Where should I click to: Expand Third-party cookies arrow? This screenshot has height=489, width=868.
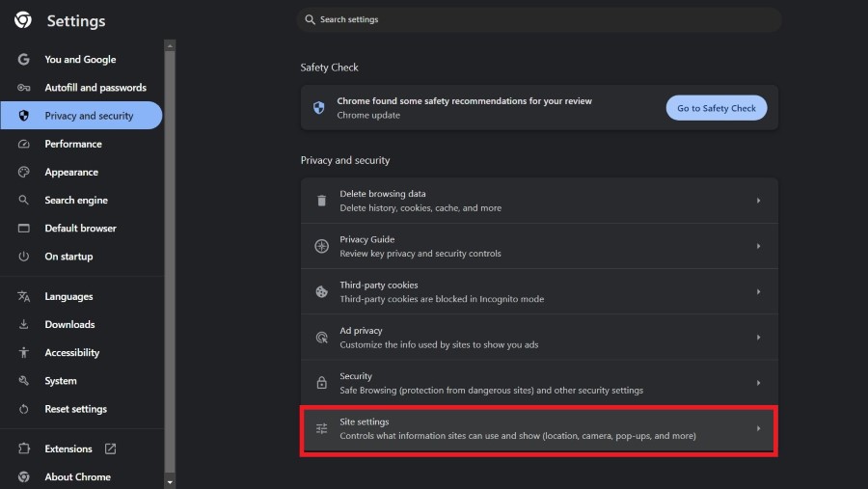758,292
